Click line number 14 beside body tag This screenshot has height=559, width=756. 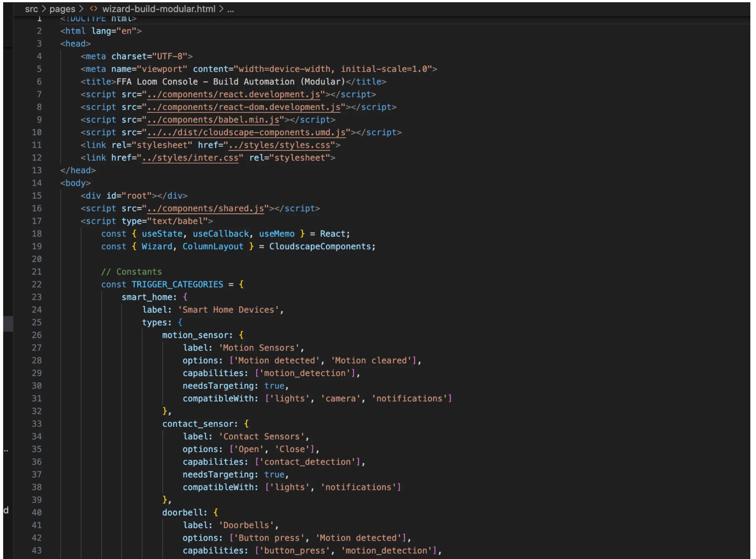37,183
